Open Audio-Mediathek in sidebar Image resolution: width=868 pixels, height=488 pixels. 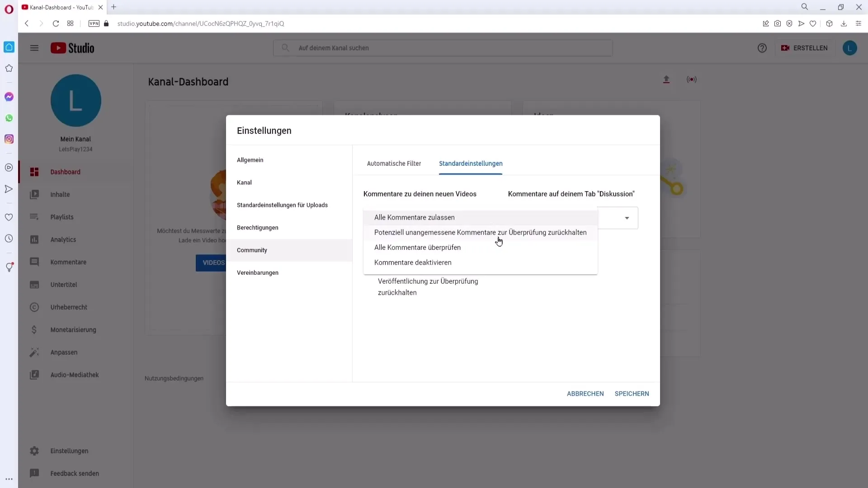click(75, 374)
